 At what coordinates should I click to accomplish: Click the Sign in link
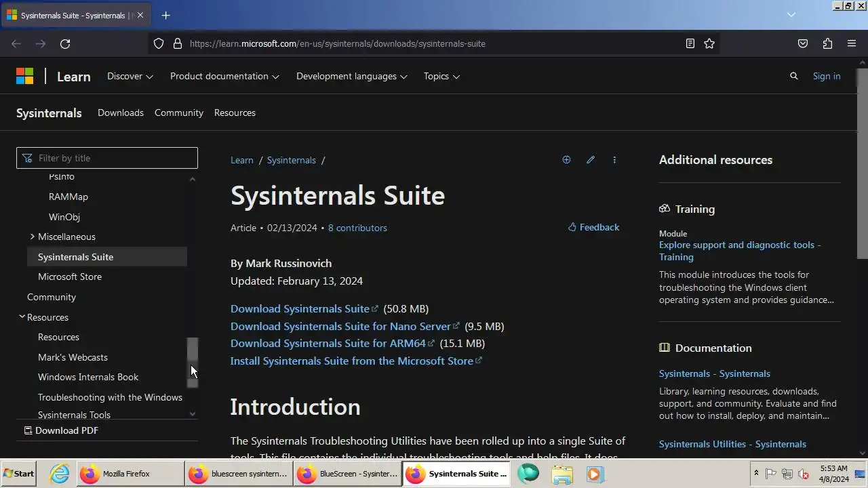coord(827,76)
